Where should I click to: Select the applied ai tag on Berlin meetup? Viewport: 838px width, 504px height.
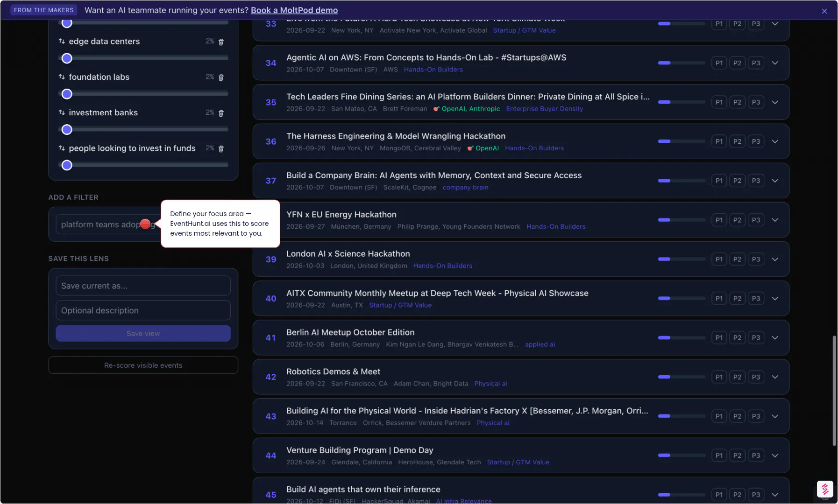tap(540, 344)
